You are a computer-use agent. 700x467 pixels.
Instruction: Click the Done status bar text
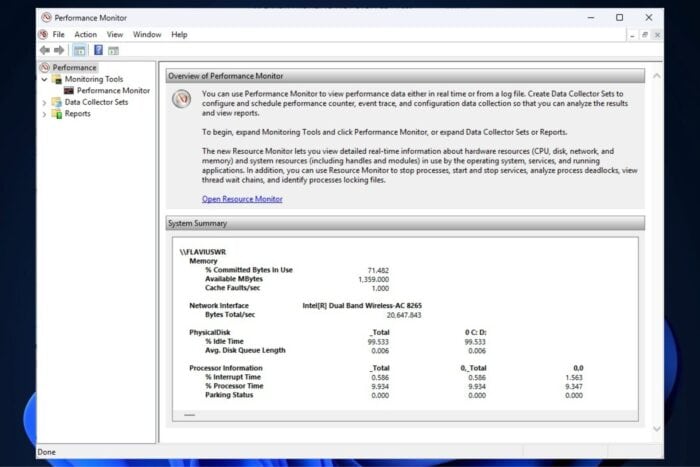click(x=46, y=452)
